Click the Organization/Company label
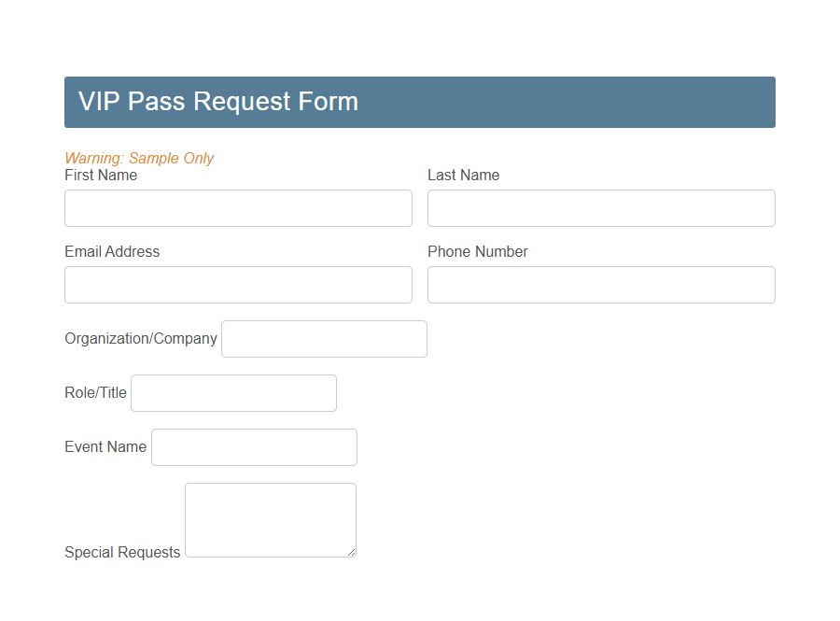The image size is (840, 621). (x=140, y=338)
